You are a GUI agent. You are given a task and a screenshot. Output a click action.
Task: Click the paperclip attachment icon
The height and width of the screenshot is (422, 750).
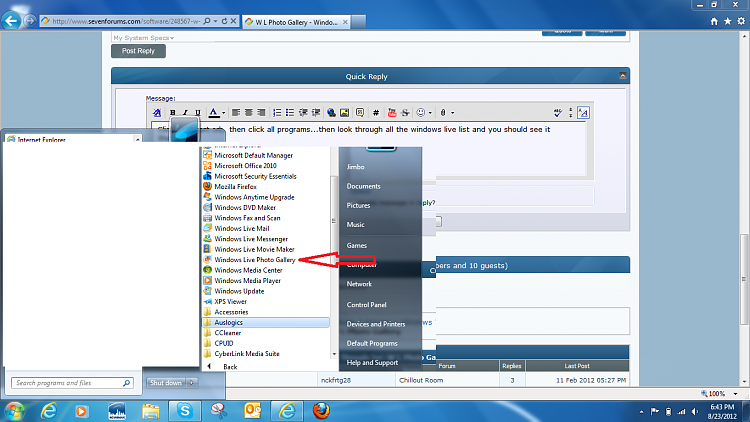pyautogui.click(x=443, y=112)
